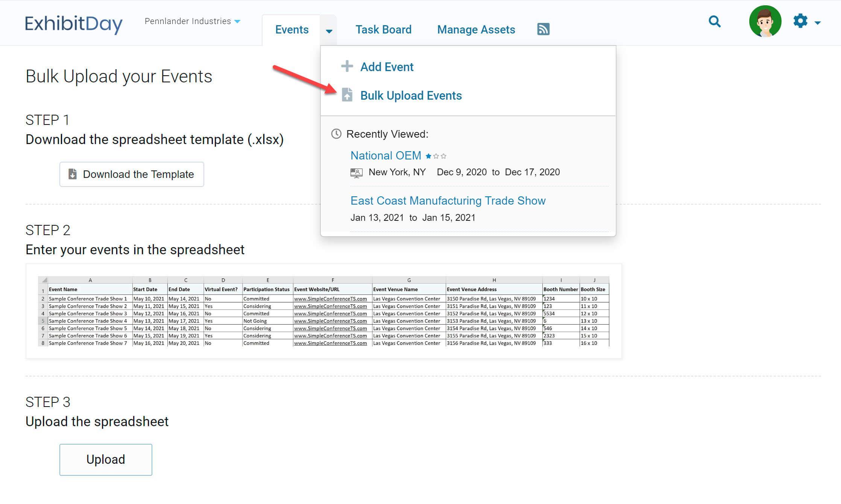The image size is (841, 504).
Task: Click the download icon inside Download the Template button
Action: pos(73,174)
